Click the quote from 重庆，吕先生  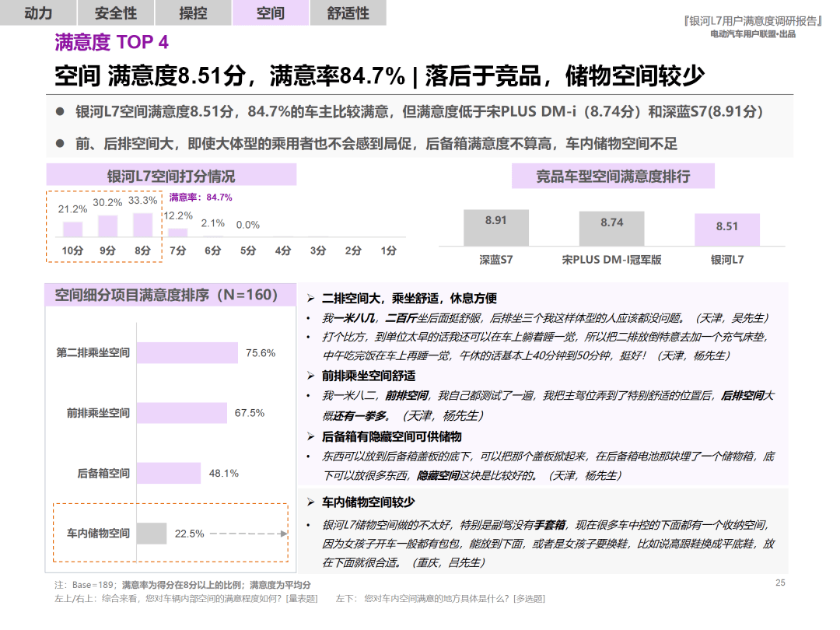pos(548,544)
